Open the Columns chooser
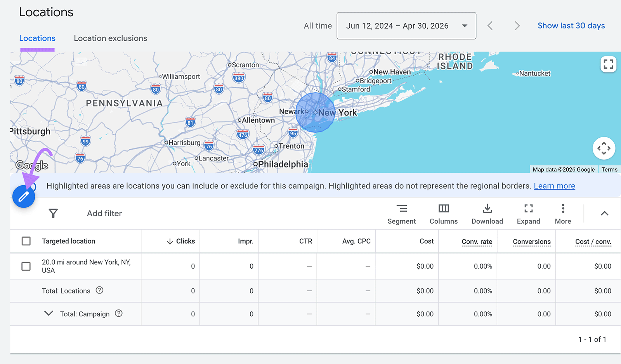This screenshot has width=621, height=364. [444, 214]
